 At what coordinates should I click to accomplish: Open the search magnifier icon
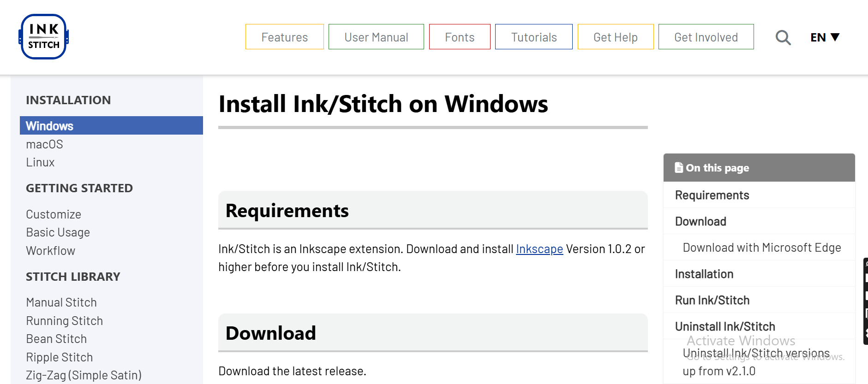783,37
